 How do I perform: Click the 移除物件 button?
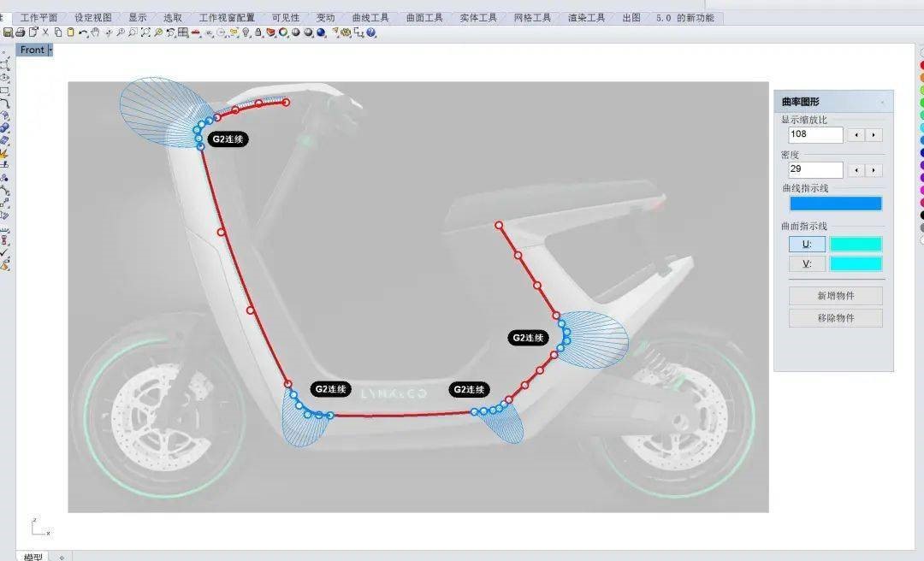point(836,318)
